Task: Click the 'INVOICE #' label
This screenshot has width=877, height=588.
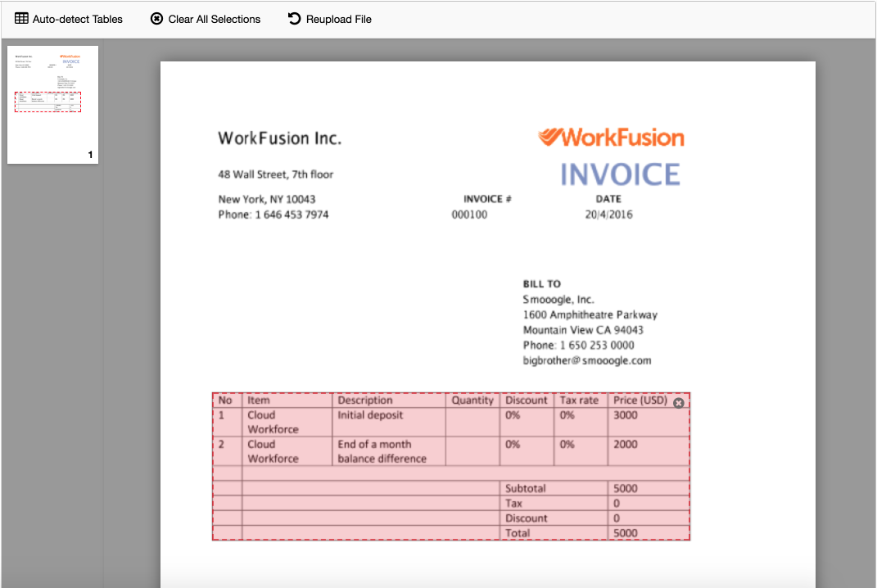Action: coord(487,199)
